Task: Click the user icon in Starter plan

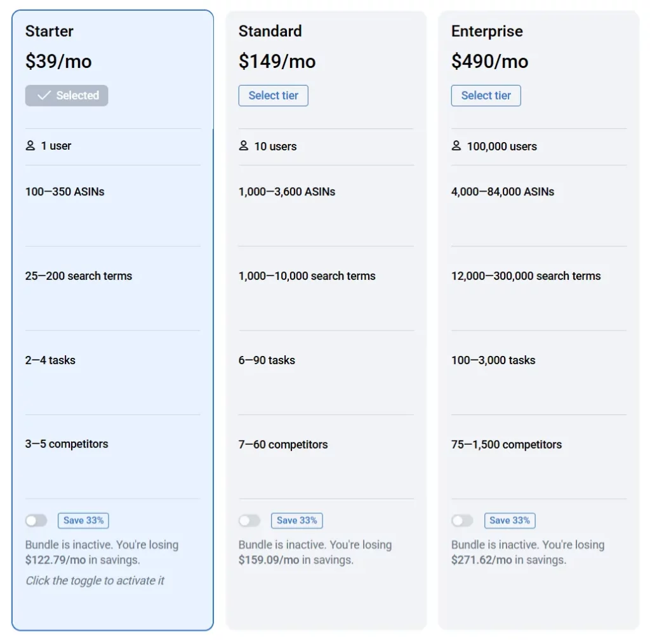Action: 30,145
